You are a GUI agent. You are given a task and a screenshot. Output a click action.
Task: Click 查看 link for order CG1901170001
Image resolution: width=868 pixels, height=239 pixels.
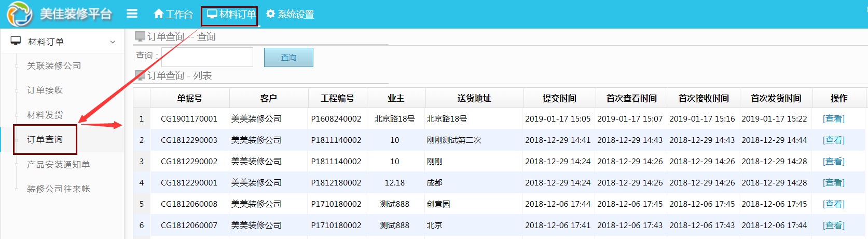coord(833,119)
